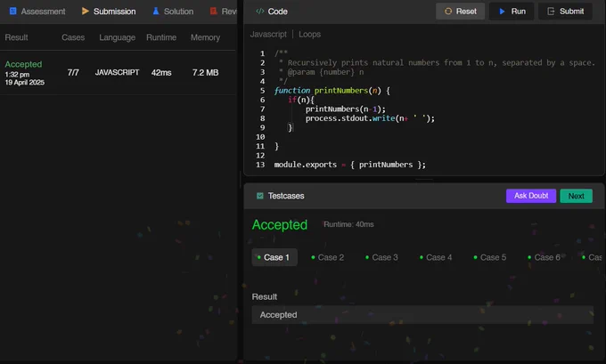This screenshot has width=606, height=364.
Task: Submit the solution
Action: pos(565,12)
